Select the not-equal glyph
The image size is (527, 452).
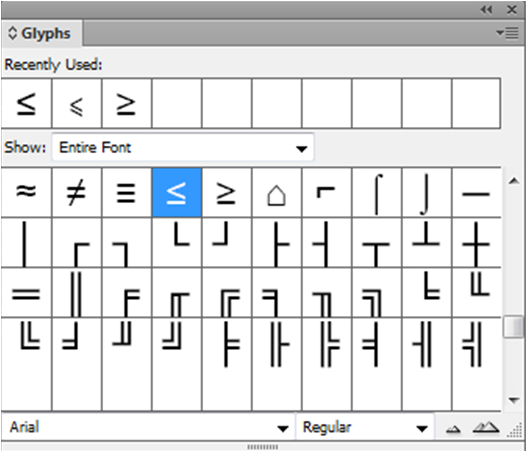[77, 193]
